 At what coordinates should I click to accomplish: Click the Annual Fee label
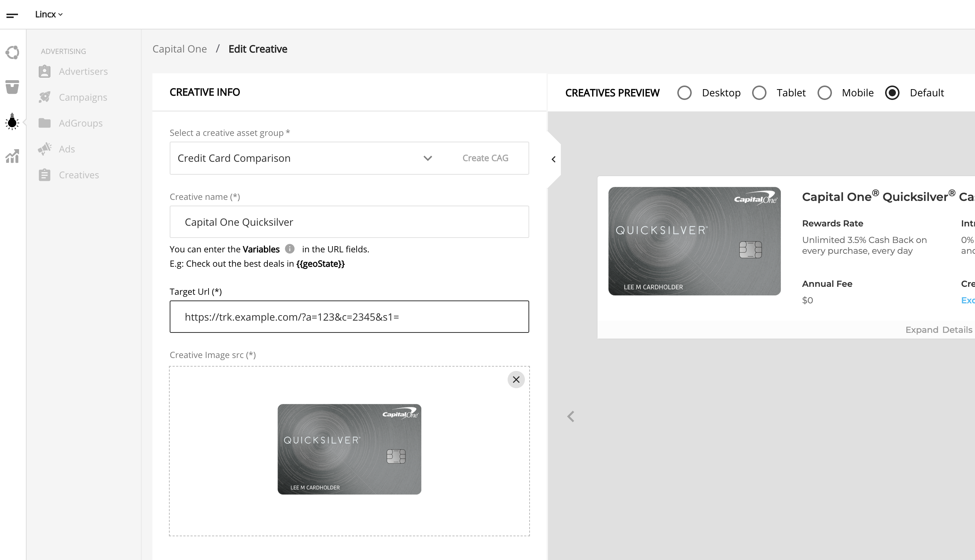click(827, 284)
